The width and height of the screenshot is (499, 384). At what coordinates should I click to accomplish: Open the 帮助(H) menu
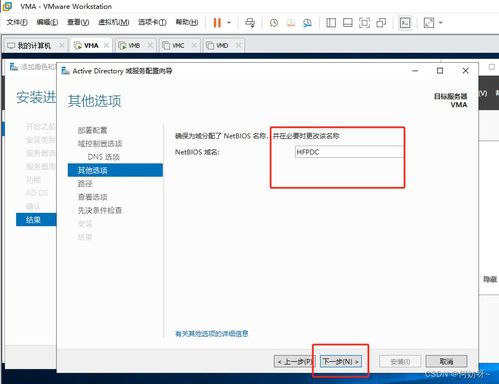(x=187, y=22)
